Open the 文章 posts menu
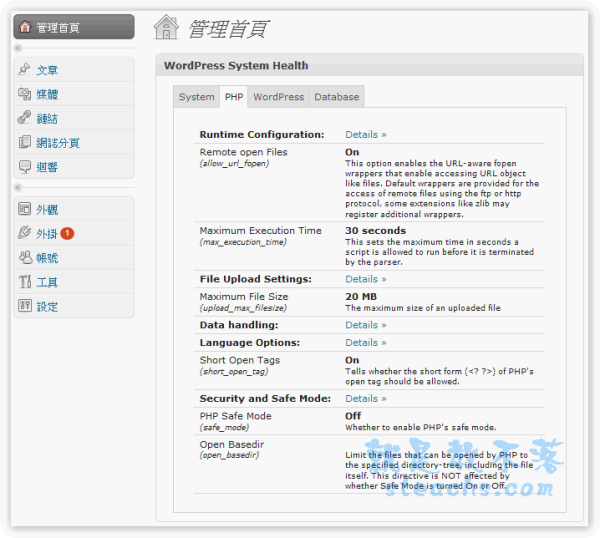600x538 pixels. pos(74,70)
